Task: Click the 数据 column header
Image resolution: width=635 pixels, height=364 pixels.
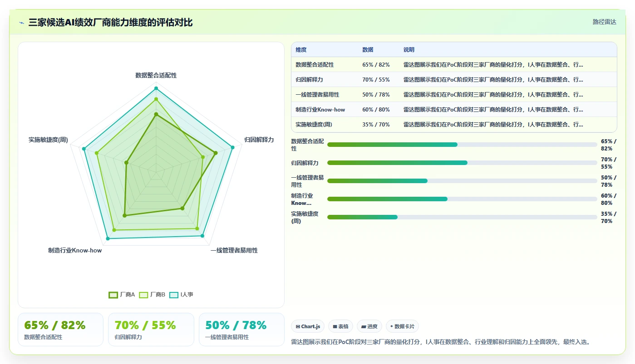Action: click(368, 50)
